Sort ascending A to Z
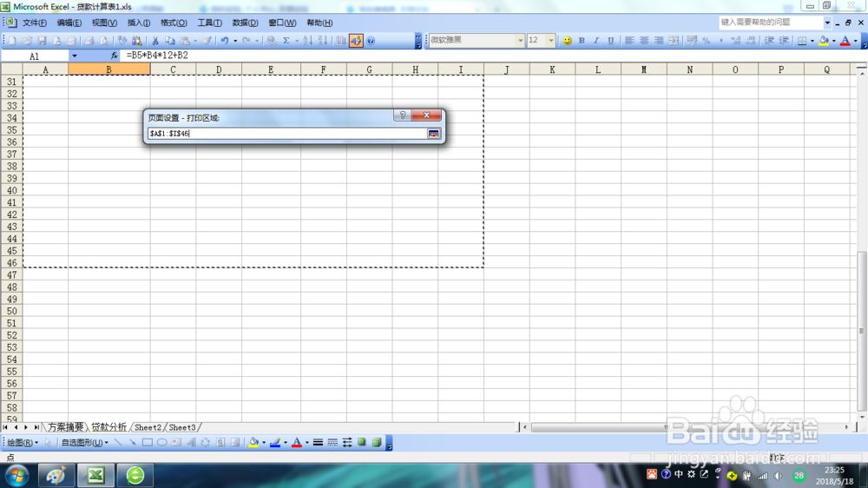Screen dimensions: 868x488 coord(308,41)
